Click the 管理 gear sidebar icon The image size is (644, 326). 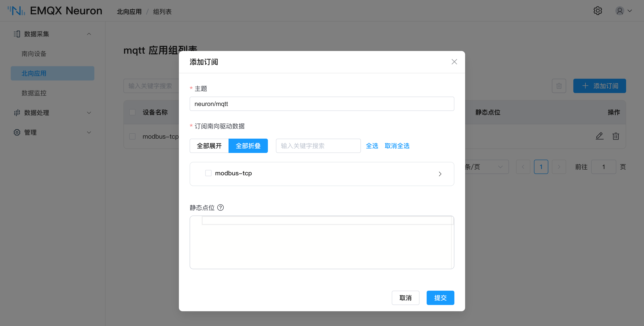click(x=17, y=133)
